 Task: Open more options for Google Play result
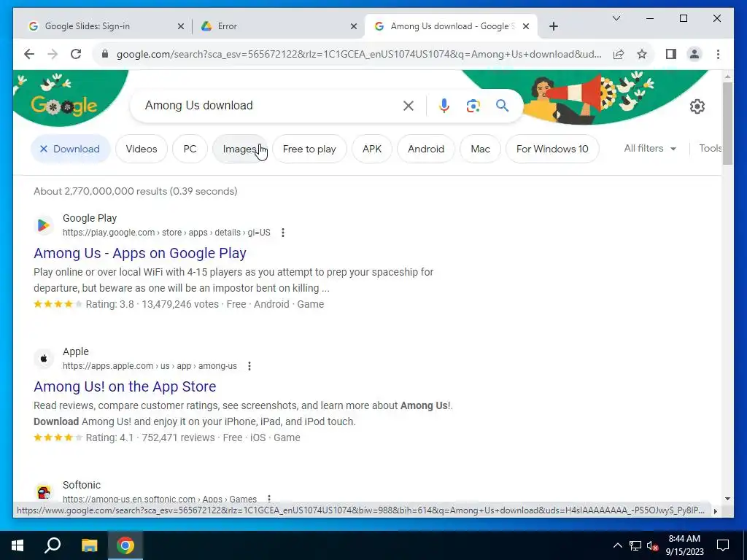[x=283, y=233]
